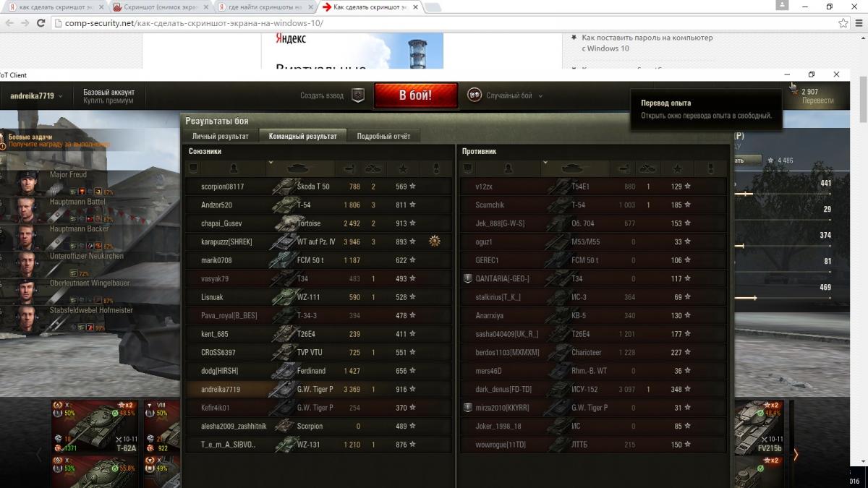Click karapuzzz[SHREK] earned medal icon

point(435,241)
